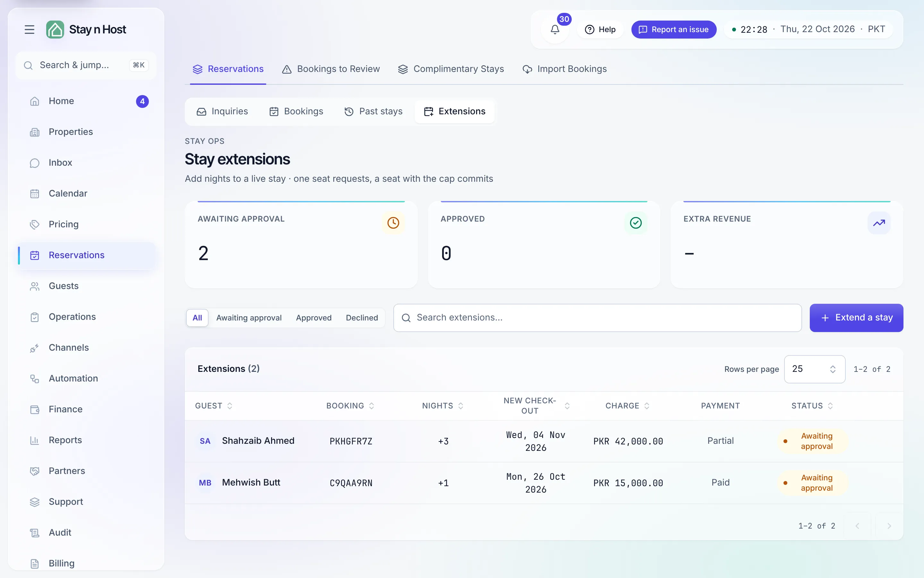Image resolution: width=924 pixels, height=578 pixels.
Task: Click the Extend a stay button
Action: pos(856,318)
